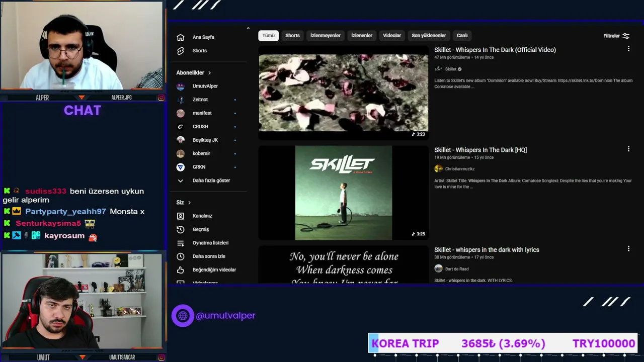The height and width of the screenshot is (362, 644).
Task: Click the globe icon beside @umutvalper
Action: (183, 316)
